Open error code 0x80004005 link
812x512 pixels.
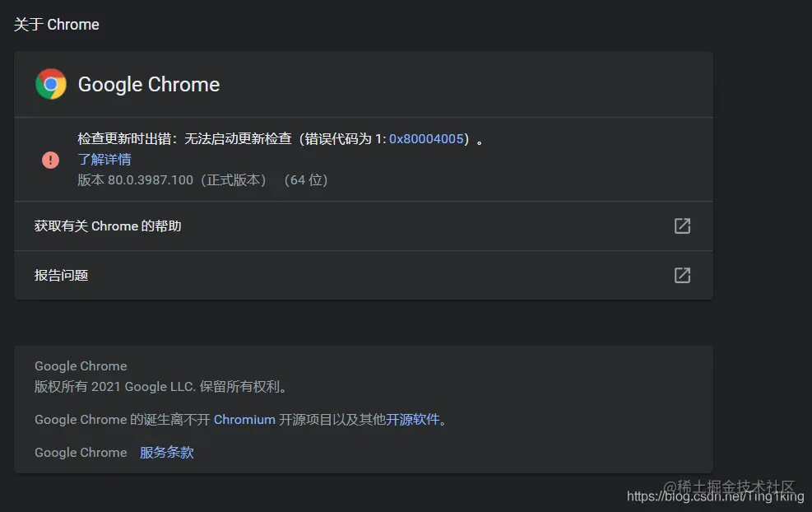tap(426, 139)
